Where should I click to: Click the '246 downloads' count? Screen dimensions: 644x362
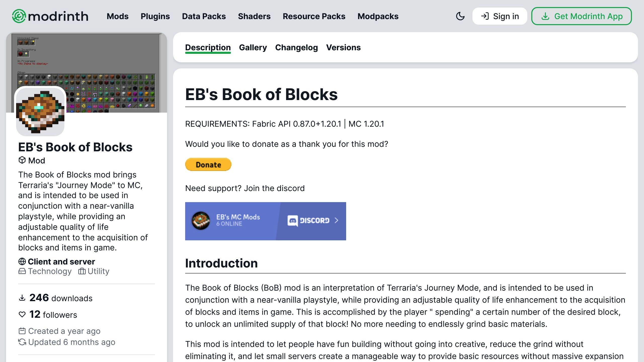click(x=61, y=298)
